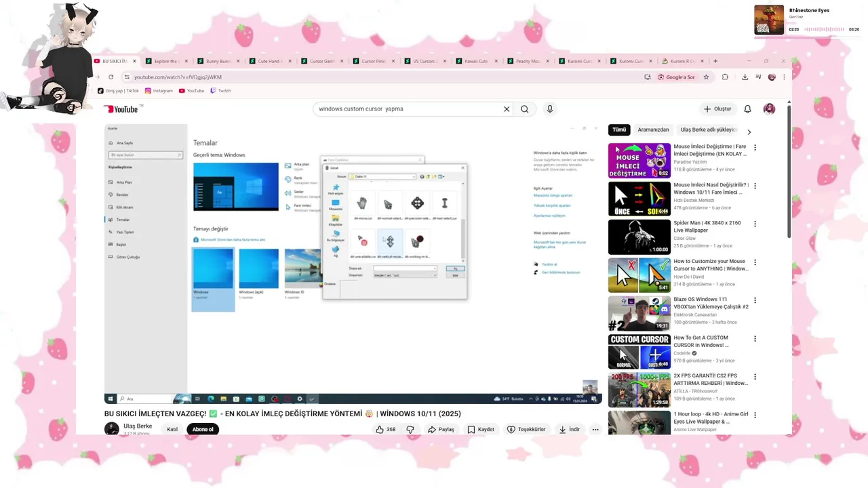This screenshot has width=868, height=488.
Task: Click Rhinestone Eyes album art
Action: point(769,20)
